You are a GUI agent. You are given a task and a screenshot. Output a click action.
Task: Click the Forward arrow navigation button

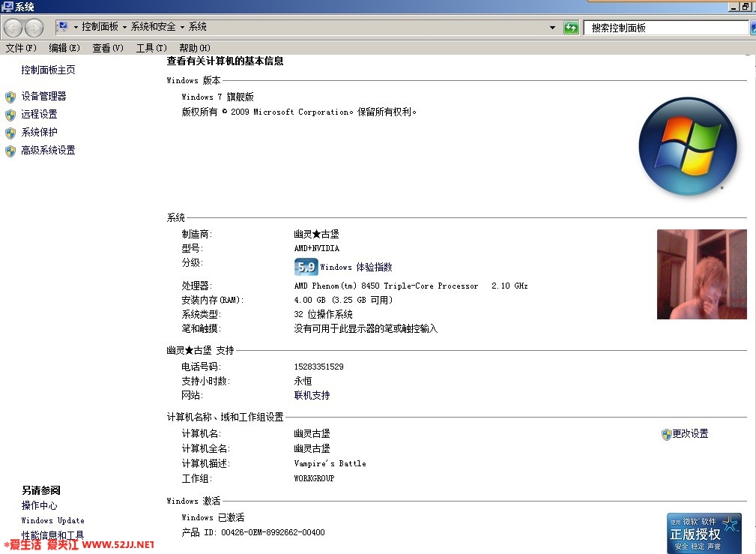[x=34, y=28]
